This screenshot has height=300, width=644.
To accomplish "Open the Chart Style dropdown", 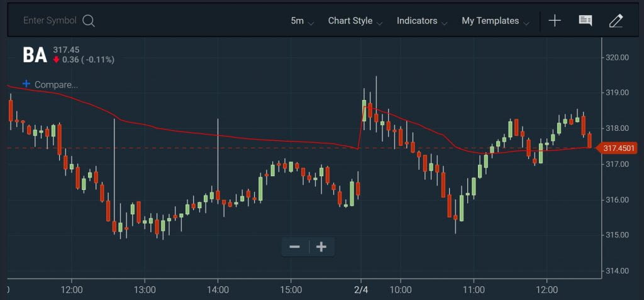I will point(355,21).
